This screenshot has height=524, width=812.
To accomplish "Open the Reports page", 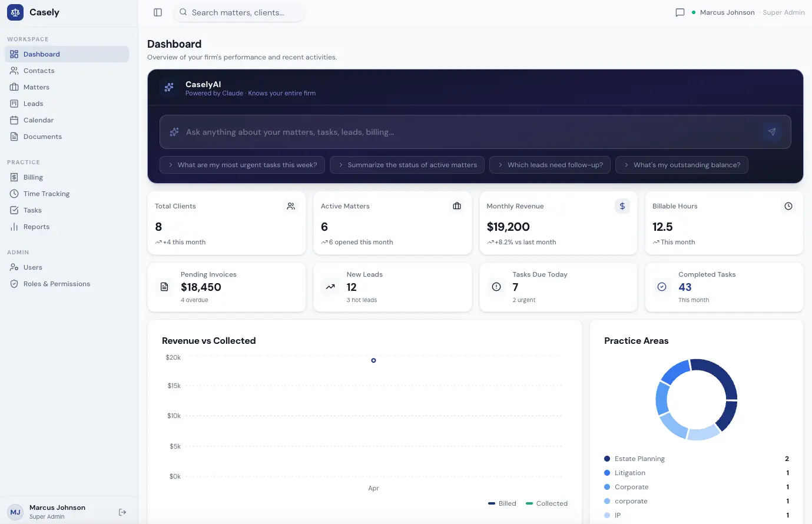I will click(x=67, y=227).
